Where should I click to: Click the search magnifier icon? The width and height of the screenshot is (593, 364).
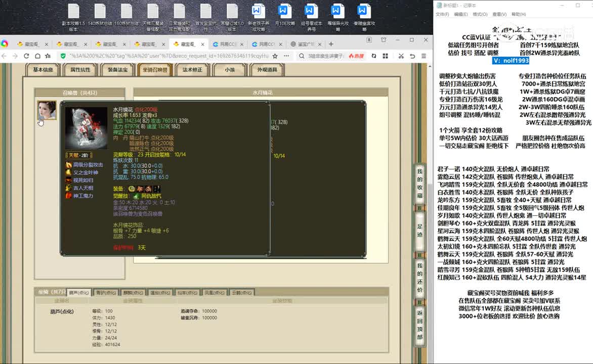coord(302,56)
